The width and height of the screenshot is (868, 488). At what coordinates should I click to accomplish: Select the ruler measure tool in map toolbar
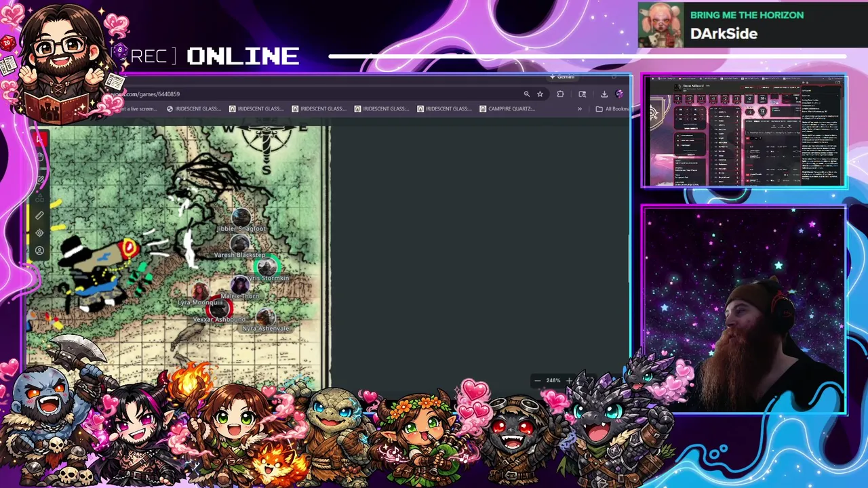39,216
